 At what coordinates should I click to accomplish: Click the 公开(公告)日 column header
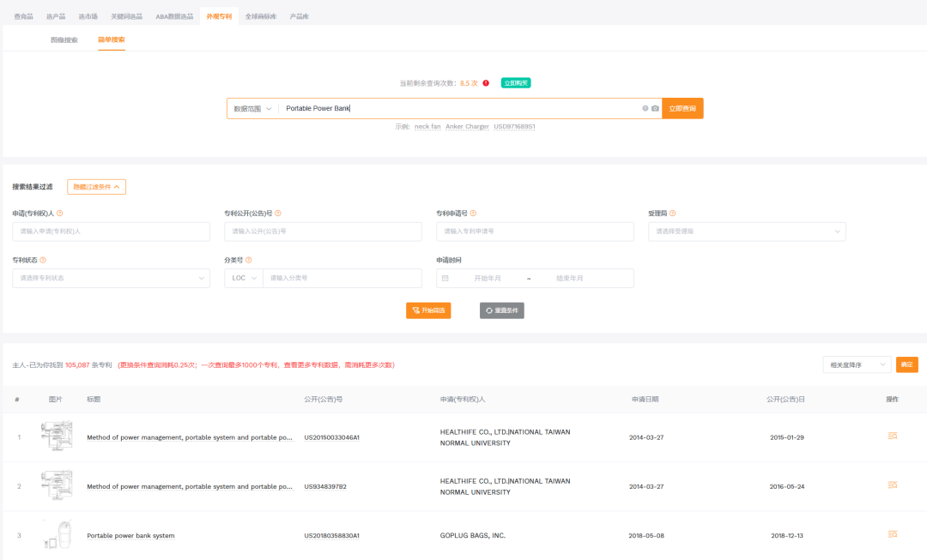pos(785,400)
